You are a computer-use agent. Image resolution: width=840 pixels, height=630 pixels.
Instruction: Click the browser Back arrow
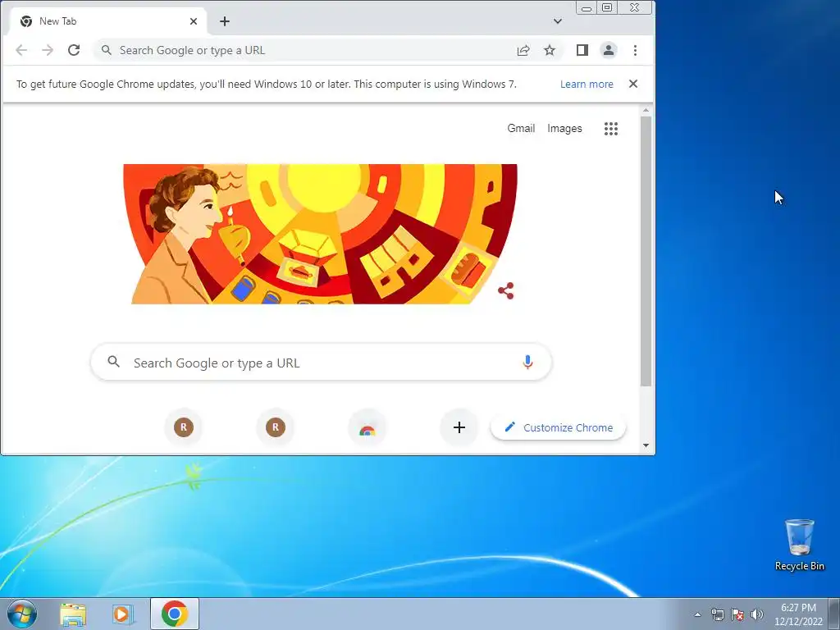[x=21, y=50]
